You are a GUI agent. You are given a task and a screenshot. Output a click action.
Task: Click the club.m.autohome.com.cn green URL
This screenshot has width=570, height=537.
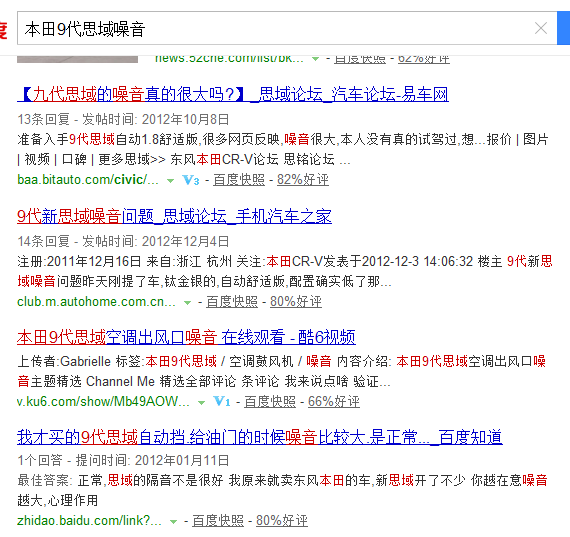pos(96,302)
